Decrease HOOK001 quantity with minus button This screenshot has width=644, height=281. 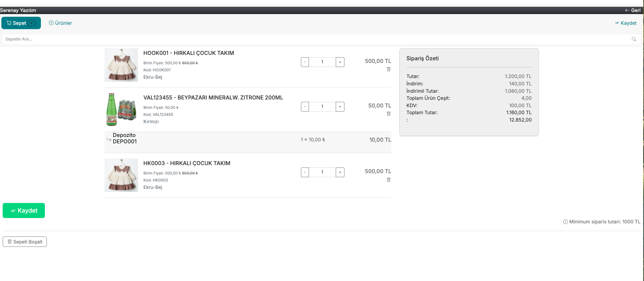coord(305,62)
